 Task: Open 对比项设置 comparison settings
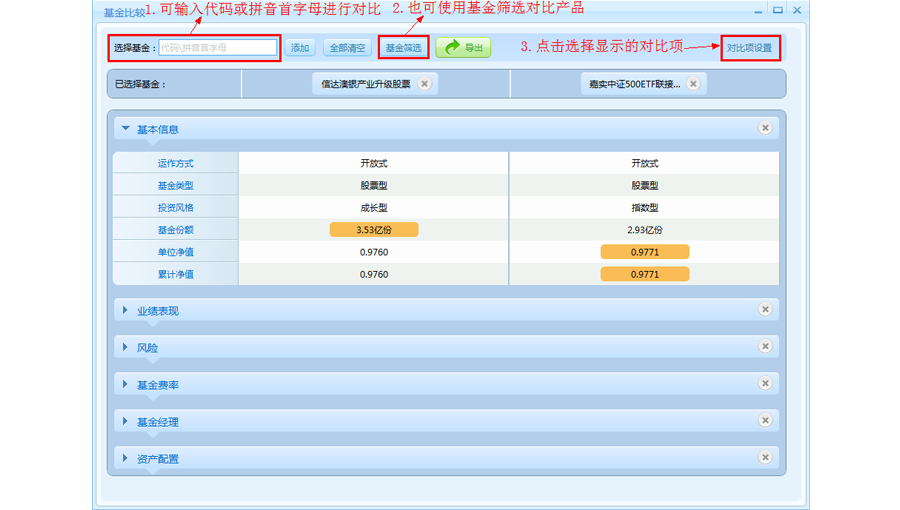[749, 48]
